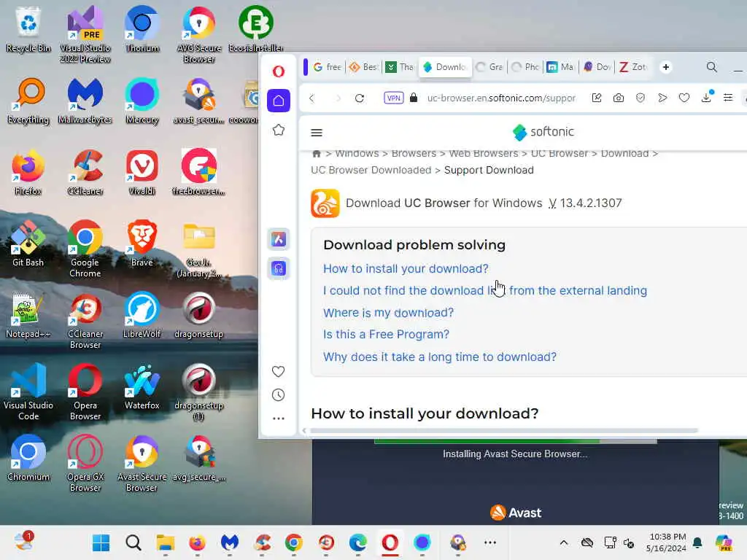
Task: Switch to the 'Bes' tab
Action: click(363, 67)
